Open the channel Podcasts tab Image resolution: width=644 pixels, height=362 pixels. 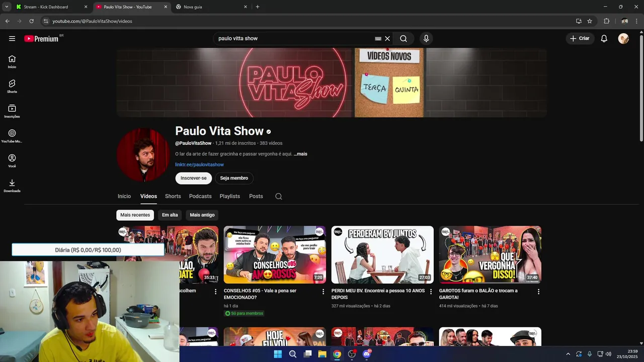coord(200,197)
